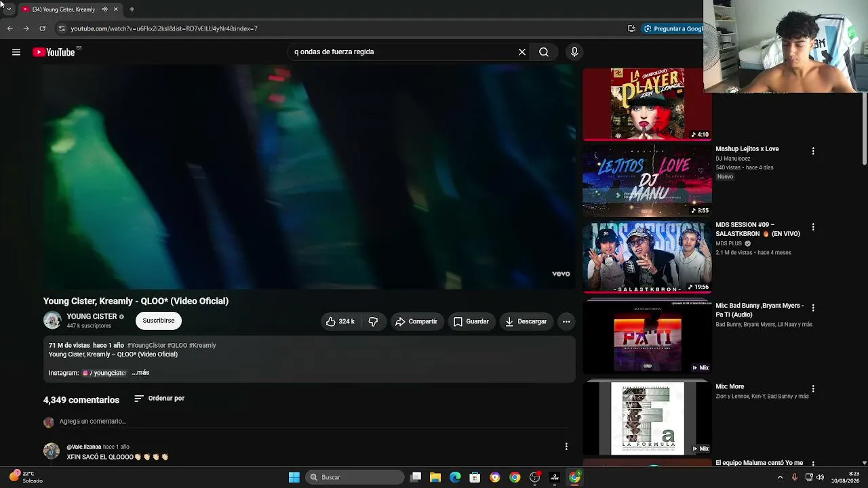
Task: Open the Young Cister channel avatar
Action: pos(52,321)
